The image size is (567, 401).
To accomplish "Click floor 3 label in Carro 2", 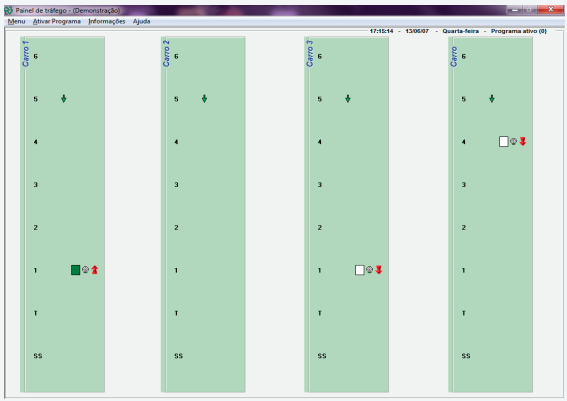I will click(x=176, y=184).
